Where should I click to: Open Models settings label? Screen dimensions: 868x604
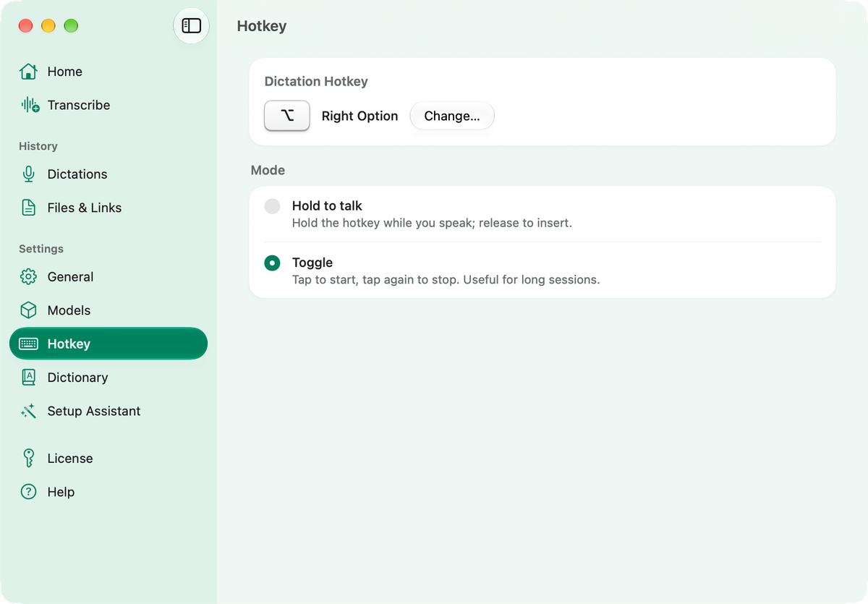[x=69, y=310]
